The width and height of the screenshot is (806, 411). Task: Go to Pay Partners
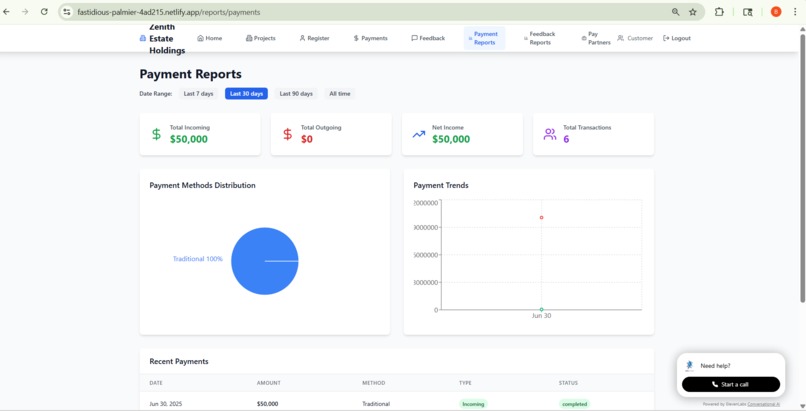click(596, 38)
